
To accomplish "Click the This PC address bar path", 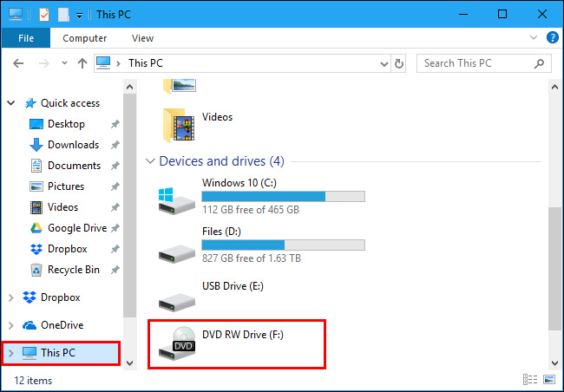I will pyautogui.click(x=146, y=63).
